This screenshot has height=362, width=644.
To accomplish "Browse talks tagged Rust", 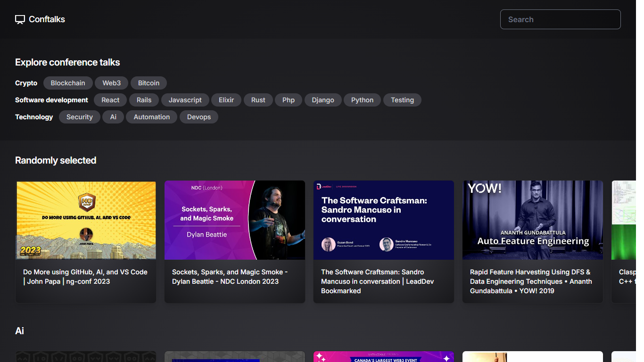I will (x=258, y=100).
